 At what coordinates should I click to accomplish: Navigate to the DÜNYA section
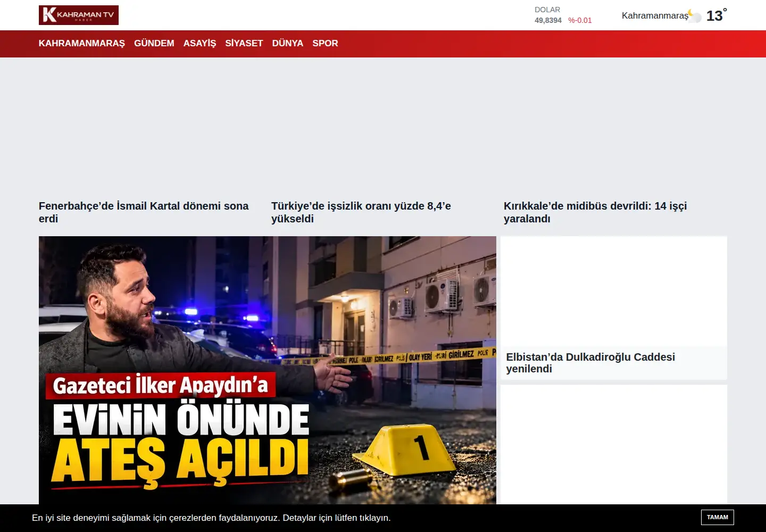pos(288,44)
